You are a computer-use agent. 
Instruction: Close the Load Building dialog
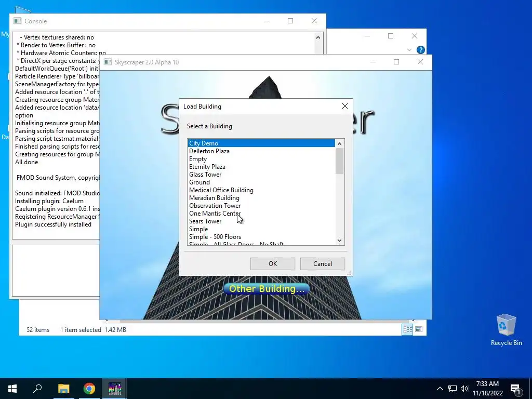click(x=345, y=106)
